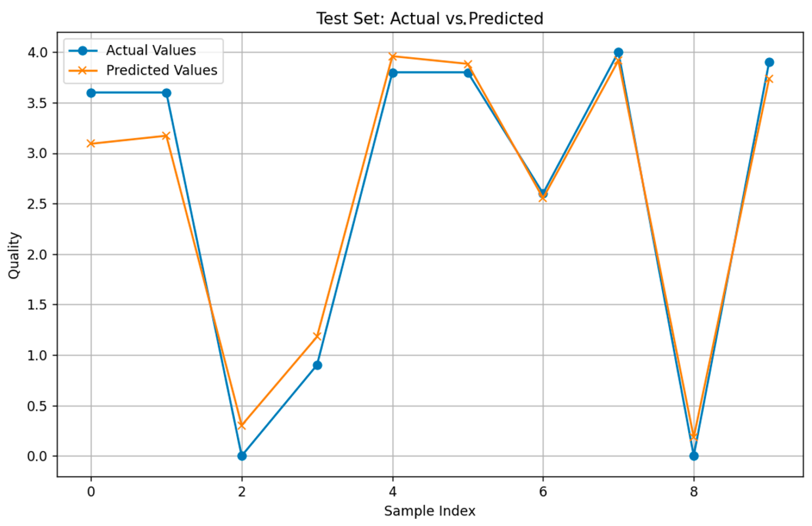This screenshot has height=526, width=812.
Task: Pick the orange predicted marker at sample index 0
Action: click(x=91, y=143)
